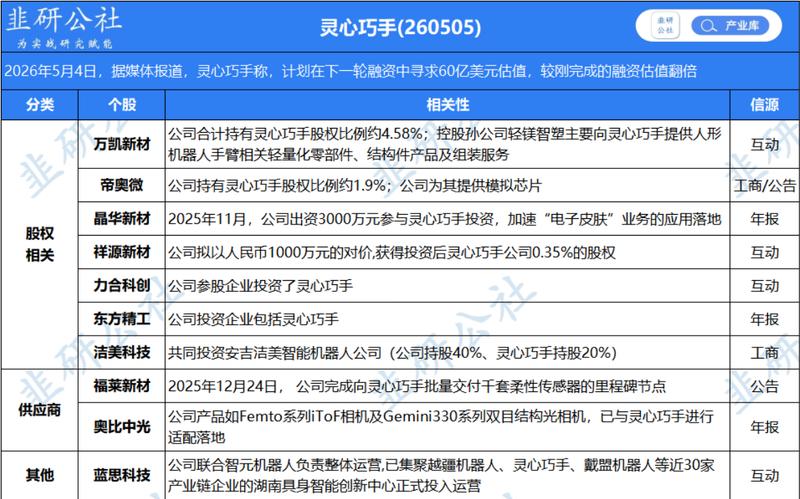Click the 相关性 column header
The width and height of the screenshot is (800, 499).
tap(447, 105)
